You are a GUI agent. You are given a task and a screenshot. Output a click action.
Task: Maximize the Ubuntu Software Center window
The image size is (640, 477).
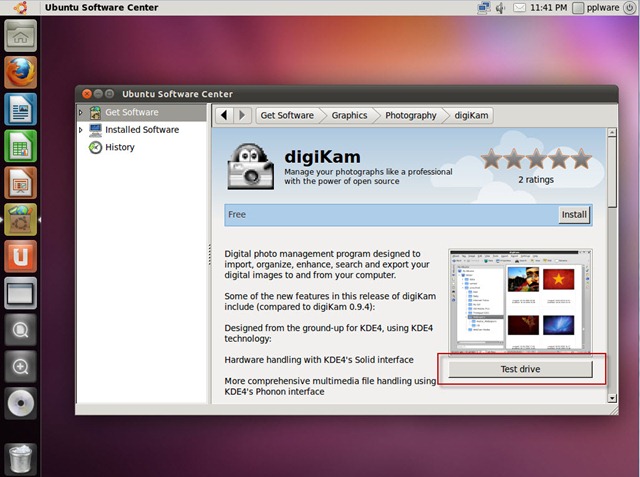109,94
